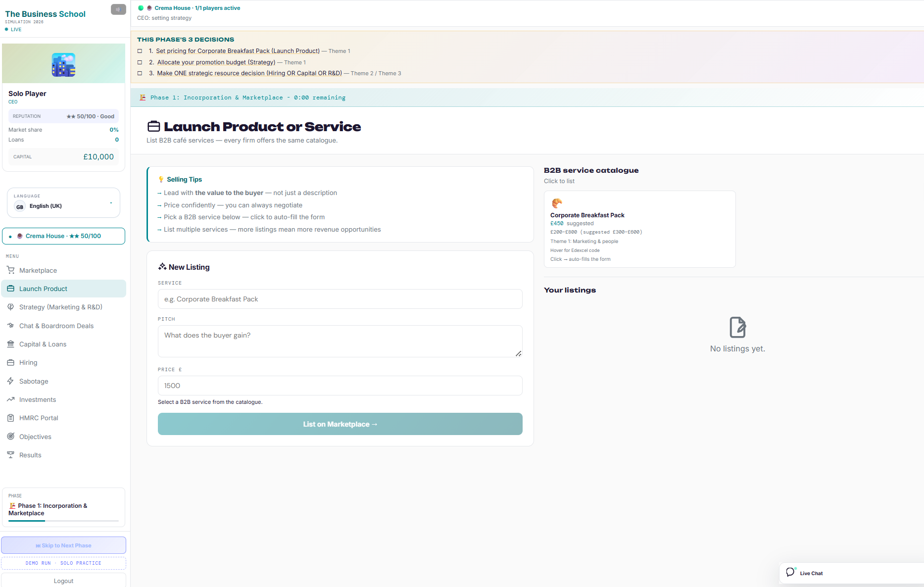
Task: Click the GB flag badge in language selector
Action: click(20, 206)
